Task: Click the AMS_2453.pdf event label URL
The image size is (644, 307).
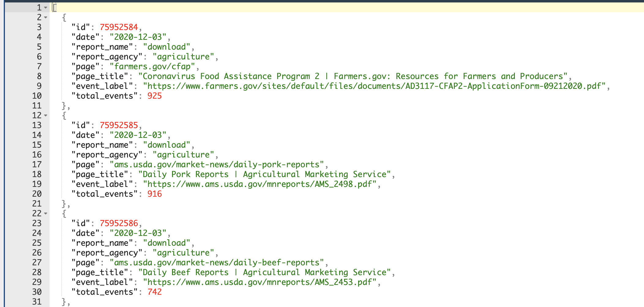Action: point(260,282)
